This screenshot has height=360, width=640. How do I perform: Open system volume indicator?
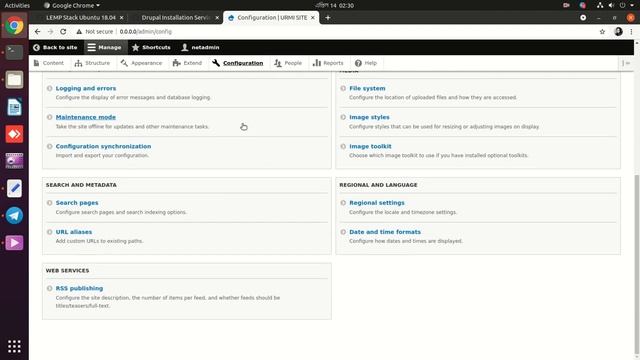tap(611, 5)
